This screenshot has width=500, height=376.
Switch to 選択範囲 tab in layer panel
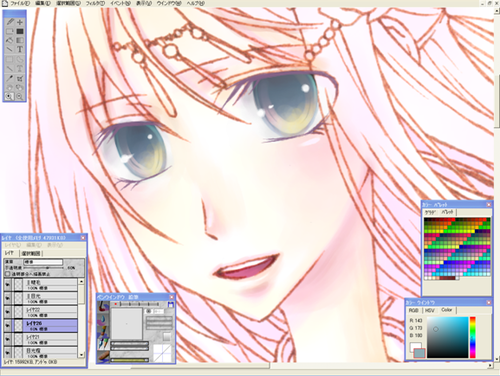[31, 253]
